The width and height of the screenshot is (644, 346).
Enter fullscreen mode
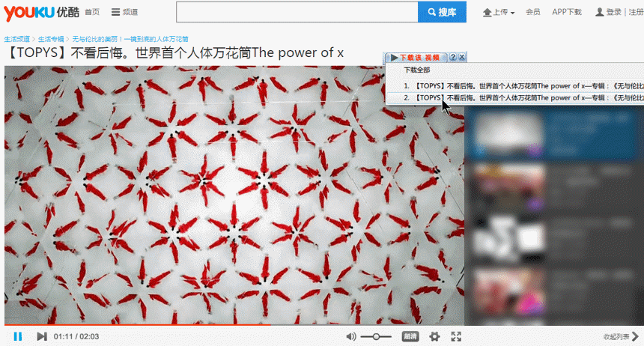(x=456, y=337)
